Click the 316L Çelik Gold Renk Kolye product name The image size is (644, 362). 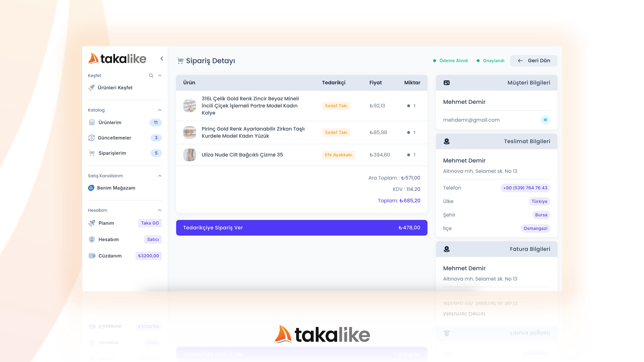[x=250, y=106]
